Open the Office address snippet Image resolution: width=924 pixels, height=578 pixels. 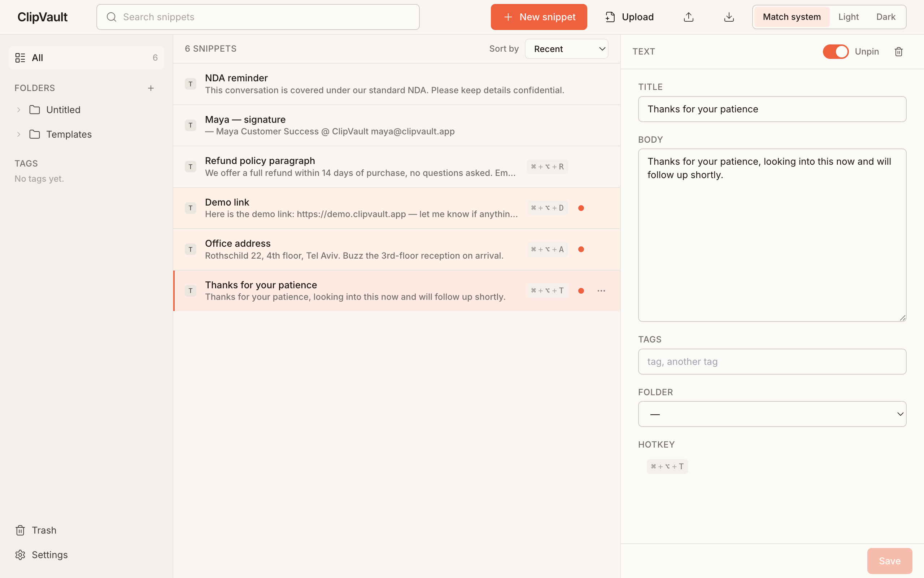(396, 249)
